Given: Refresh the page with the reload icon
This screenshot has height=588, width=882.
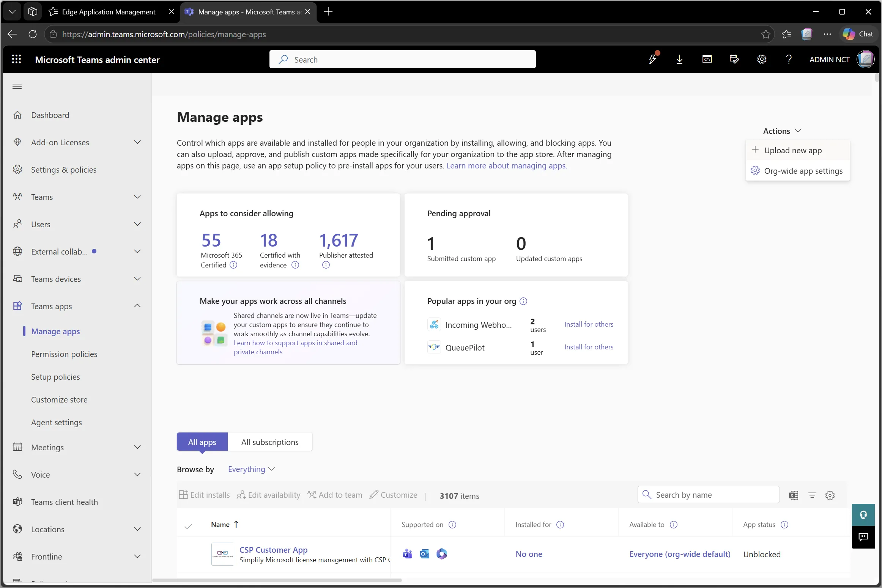Looking at the screenshot, I should 33,34.
